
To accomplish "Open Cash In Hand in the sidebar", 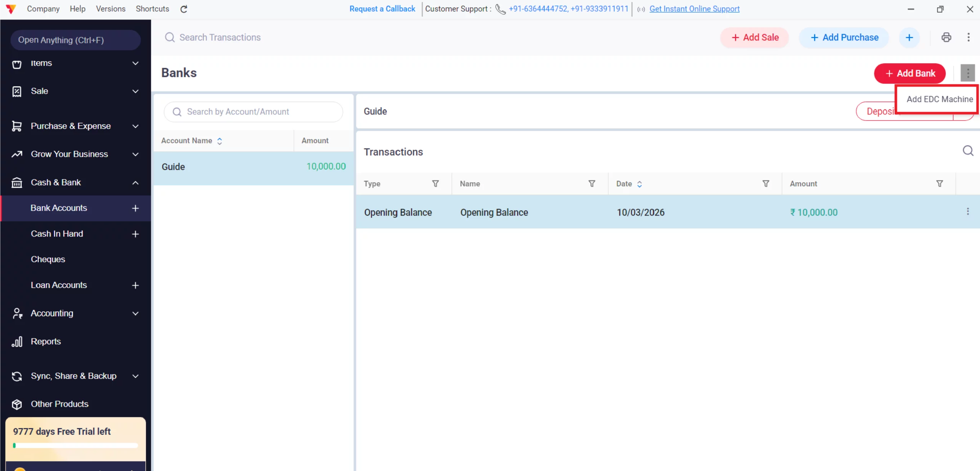I will [x=57, y=234].
